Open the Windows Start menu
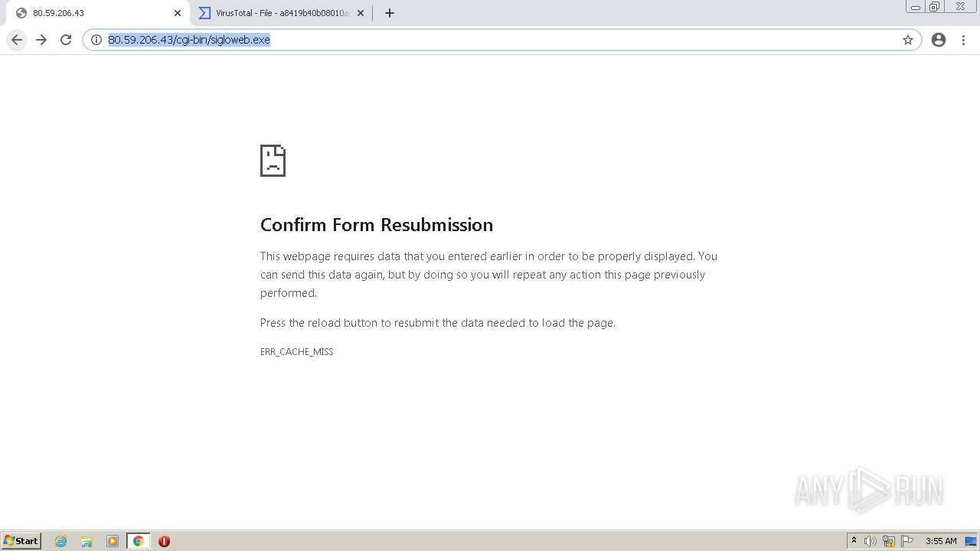 [x=21, y=541]
